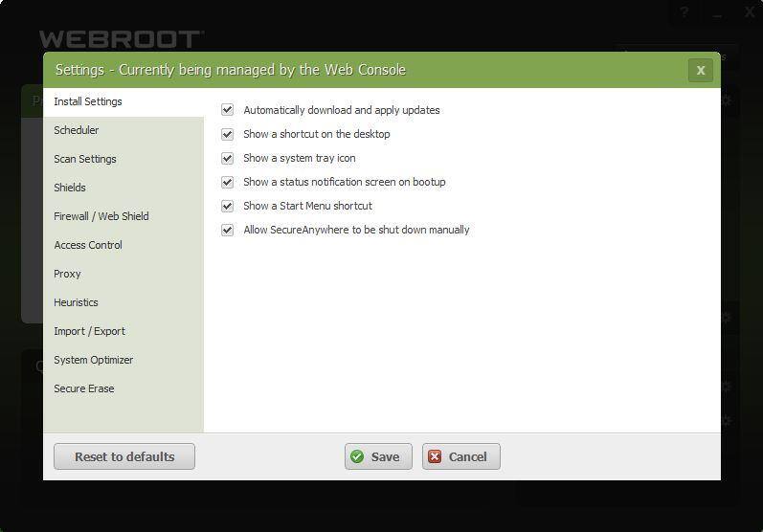Switch to System Optimizer settings

click(x=94, y=360)
